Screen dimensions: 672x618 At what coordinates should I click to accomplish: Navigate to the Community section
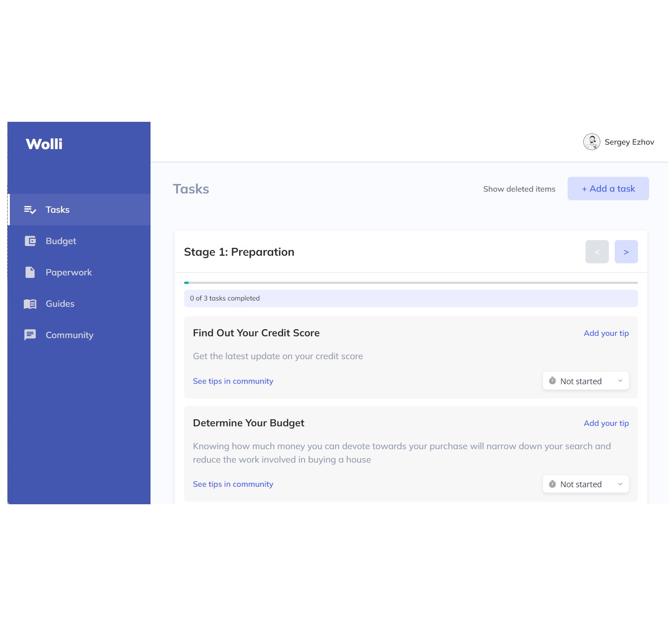80,335
